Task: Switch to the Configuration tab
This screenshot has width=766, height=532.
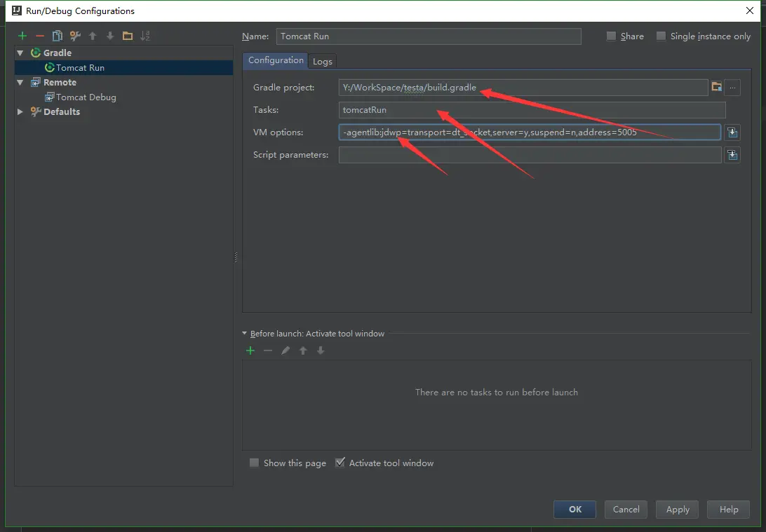Action: (276, 60)
